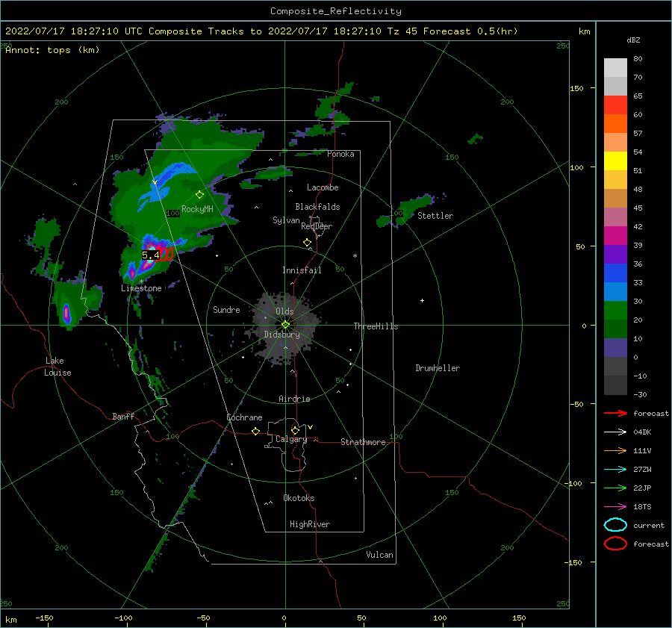The height and width of the screenshot is (628, 672).
Task: Click the cyan current ellipse legend icon
Action: click(x=615, y=525)
